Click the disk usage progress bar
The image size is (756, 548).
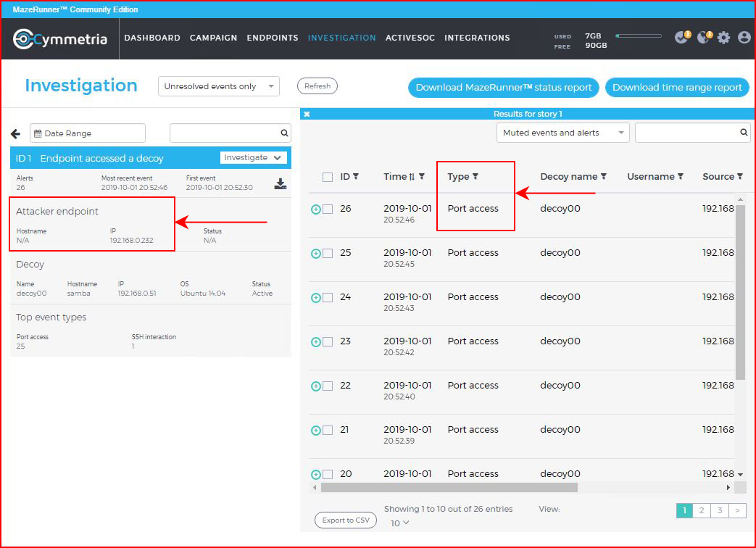pyautogui.click(x=639, y=36)
